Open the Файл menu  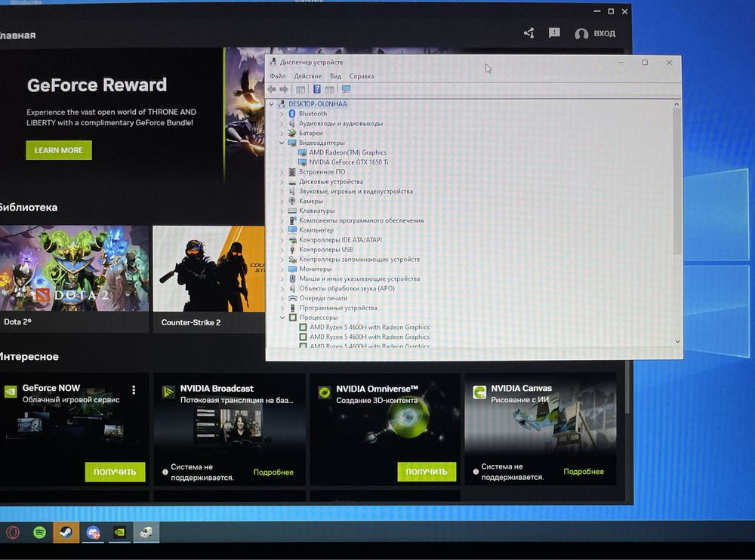(x=277, y=76)
